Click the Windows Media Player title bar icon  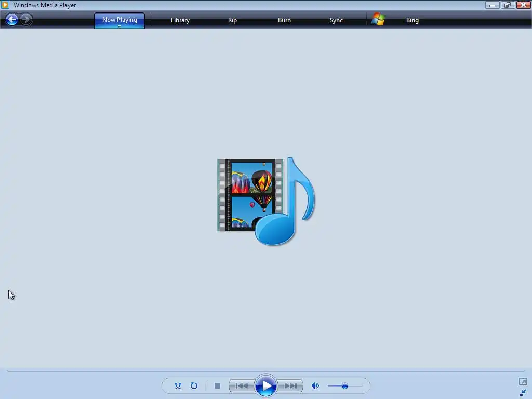point(5,5)
